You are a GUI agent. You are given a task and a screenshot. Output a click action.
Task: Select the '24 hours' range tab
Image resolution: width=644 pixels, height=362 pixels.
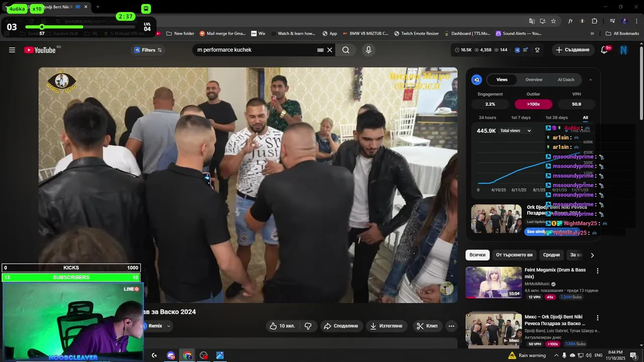click(487, 118)
